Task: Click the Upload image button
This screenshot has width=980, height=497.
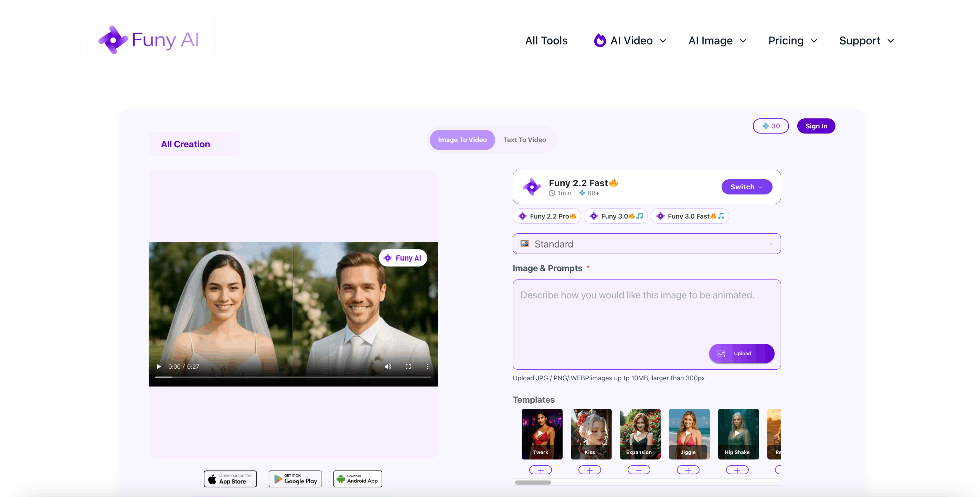Action: [x=742, y=353]
